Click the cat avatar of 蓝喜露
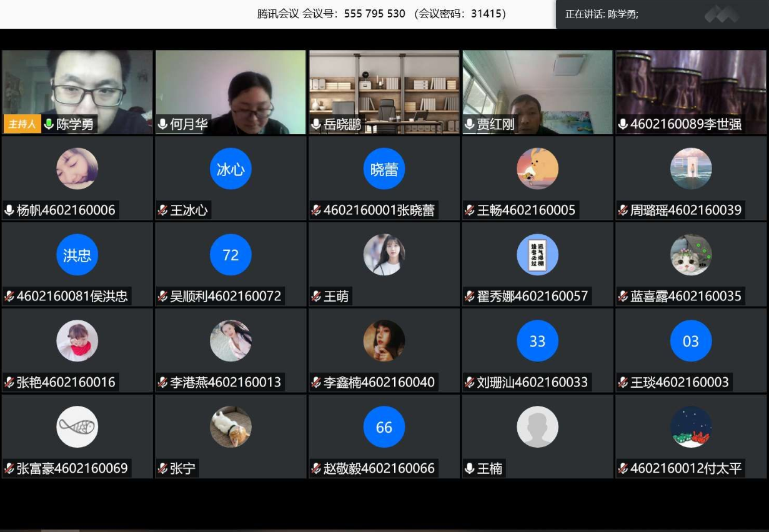This screenshot has width=769, height=532. tap(691, 255)
